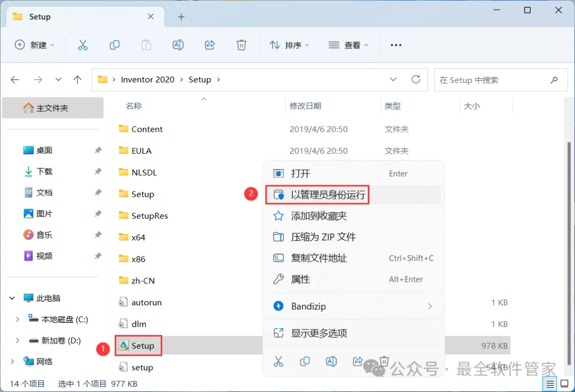Click the Share icon in the toolbar
This screenshot has width=575, height=392.
click(x=210, y=45)
